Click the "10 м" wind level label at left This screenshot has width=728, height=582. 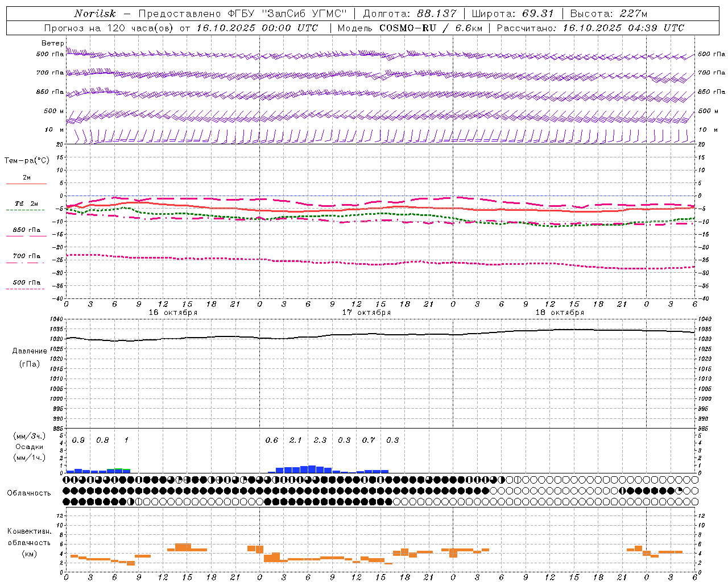pos(53,130)
